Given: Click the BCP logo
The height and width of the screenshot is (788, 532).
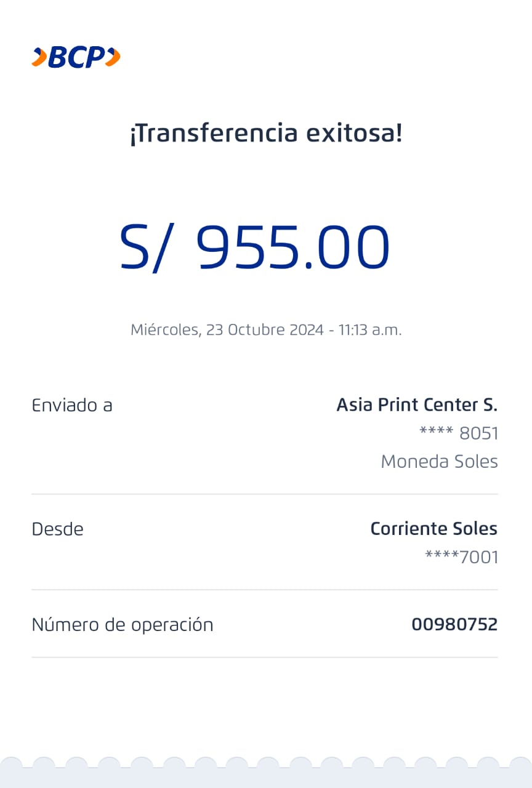Looking at the screenshot, I should pos(76,57).
